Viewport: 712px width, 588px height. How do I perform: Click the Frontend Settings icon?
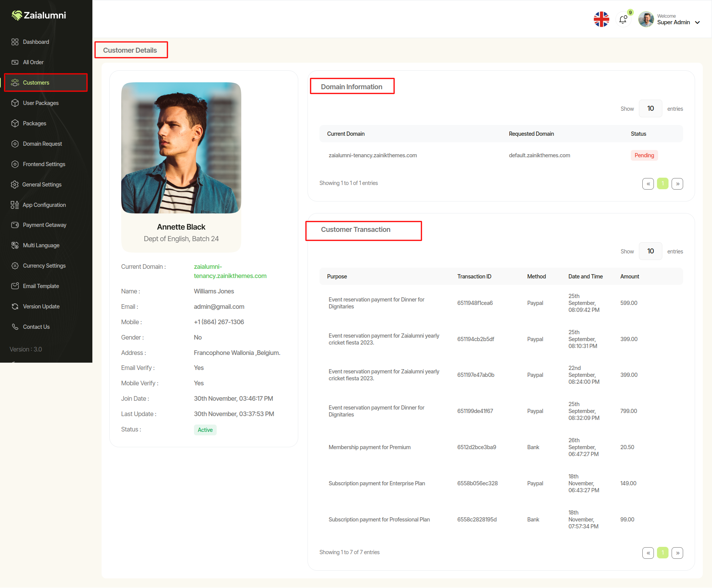pos(15,164)
